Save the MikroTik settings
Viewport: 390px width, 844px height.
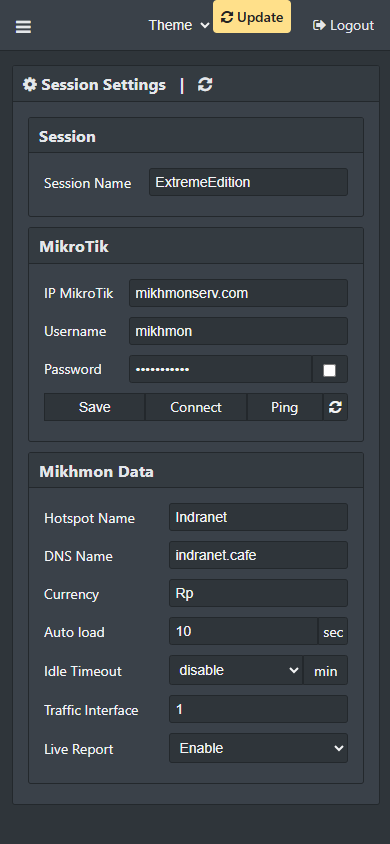pos(95,407)
